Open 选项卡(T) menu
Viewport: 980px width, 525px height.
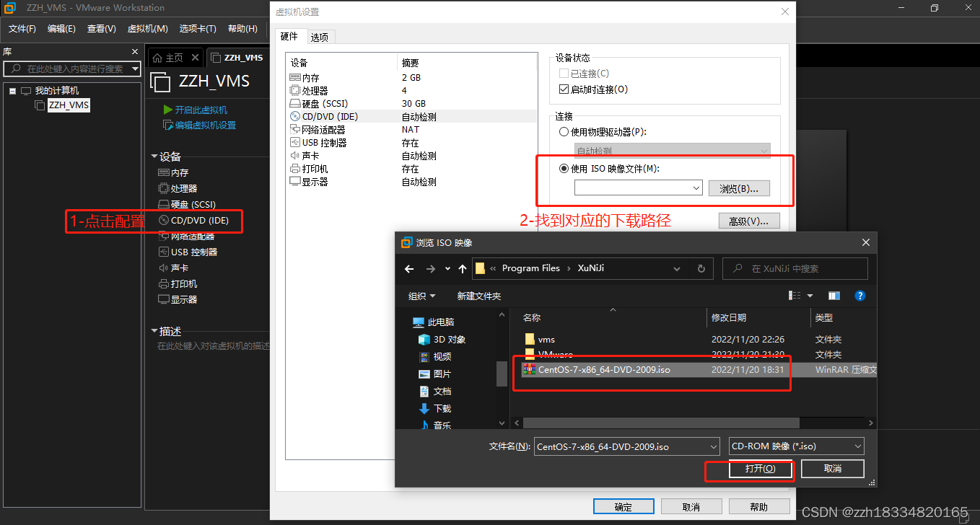point(198,29)
